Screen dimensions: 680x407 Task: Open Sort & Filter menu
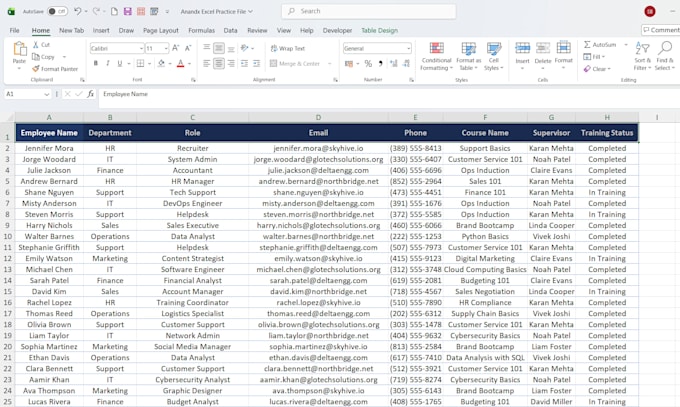642,56
